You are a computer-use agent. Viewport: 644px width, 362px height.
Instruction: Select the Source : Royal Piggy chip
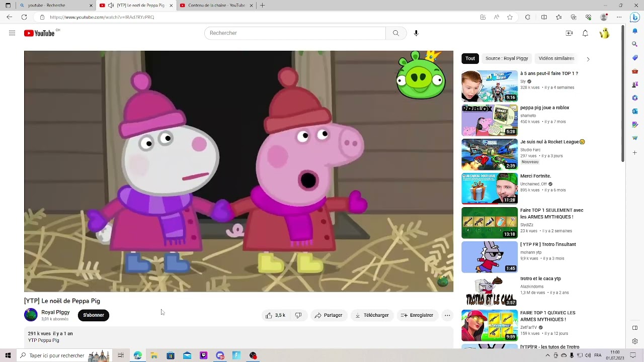click(x=507, y=58)
